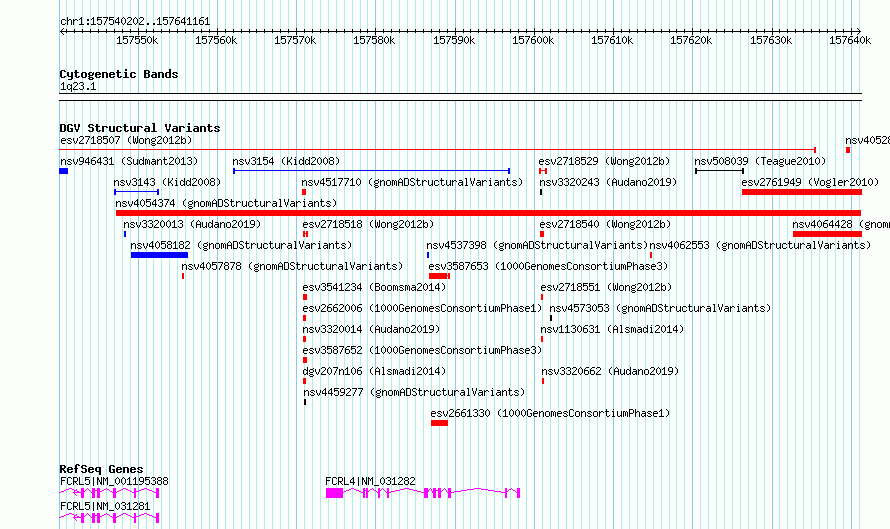
Task: Click the red esv2661330 variant bar
Action: coord(439,423)
